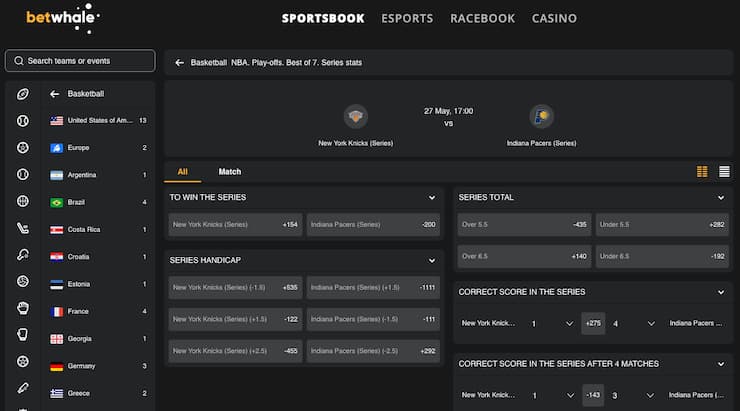
Task: Open the volleyball sport icon
Action: coord(23,281)
